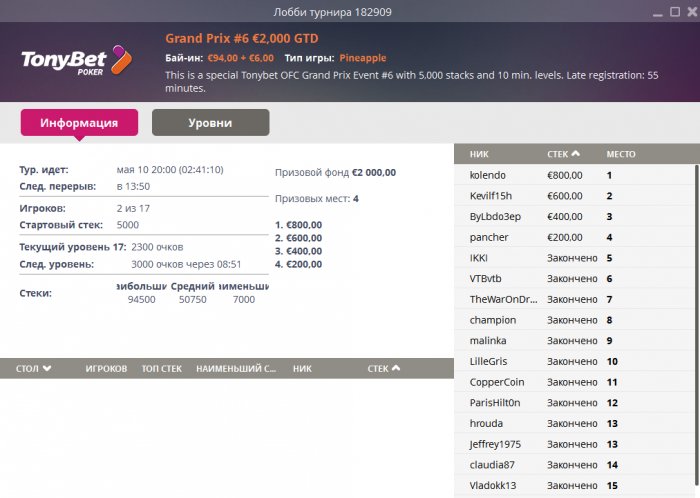Click the НАИМЕНЬШИЙ С... column header
Screen dimensions: 700x498
tap(236, 368)
